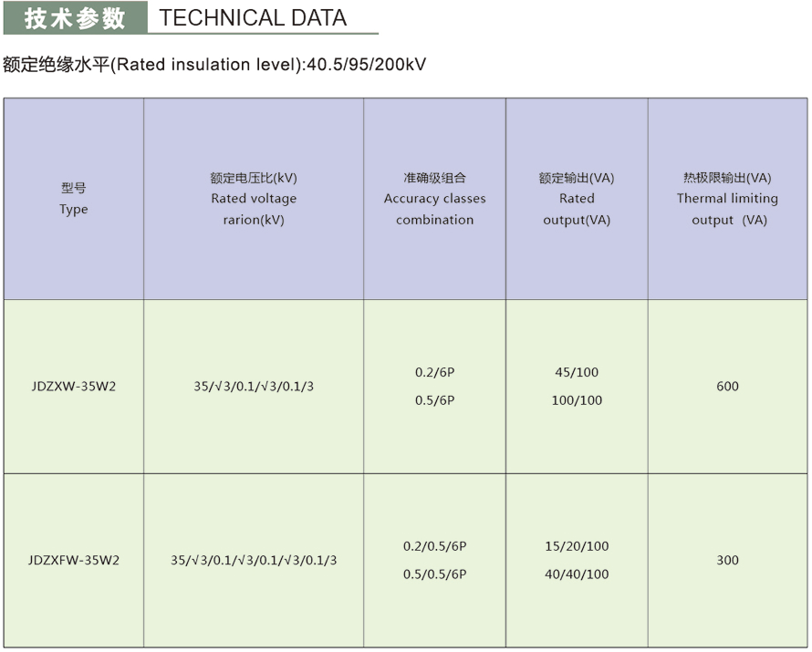
Task: Click the Type column header
Action: click(x=74, y=199)
